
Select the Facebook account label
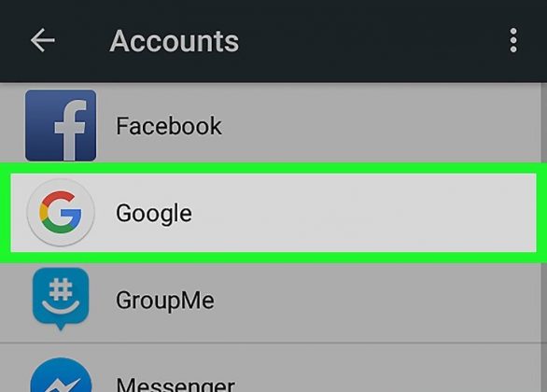tap(169, 126)
